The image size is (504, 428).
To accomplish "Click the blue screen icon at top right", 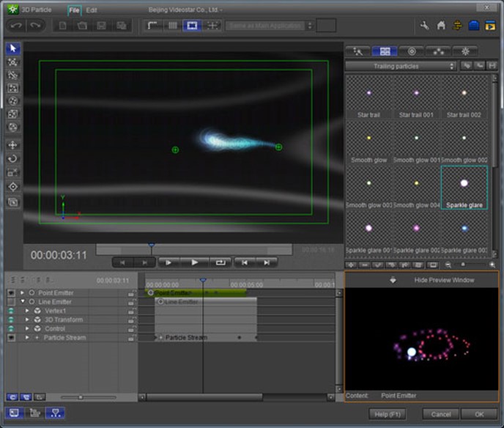I will click(x=474, y=26).
